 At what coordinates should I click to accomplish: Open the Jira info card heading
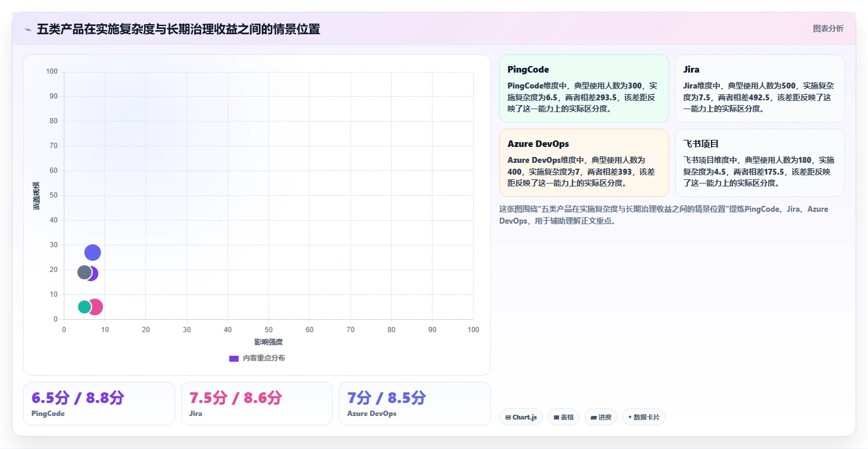(692, 69)
